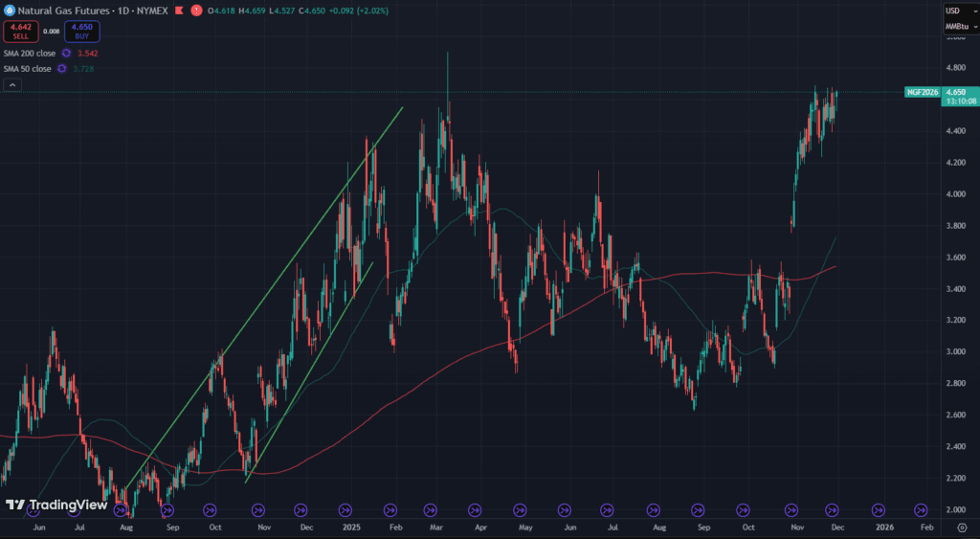The image size is (980, 539).
Task: Click the SELL button at 4.642
Action: click(19, 32)
